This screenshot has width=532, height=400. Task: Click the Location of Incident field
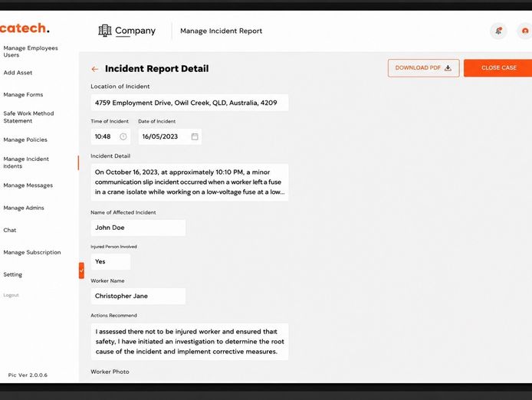(x=189, y=103)
